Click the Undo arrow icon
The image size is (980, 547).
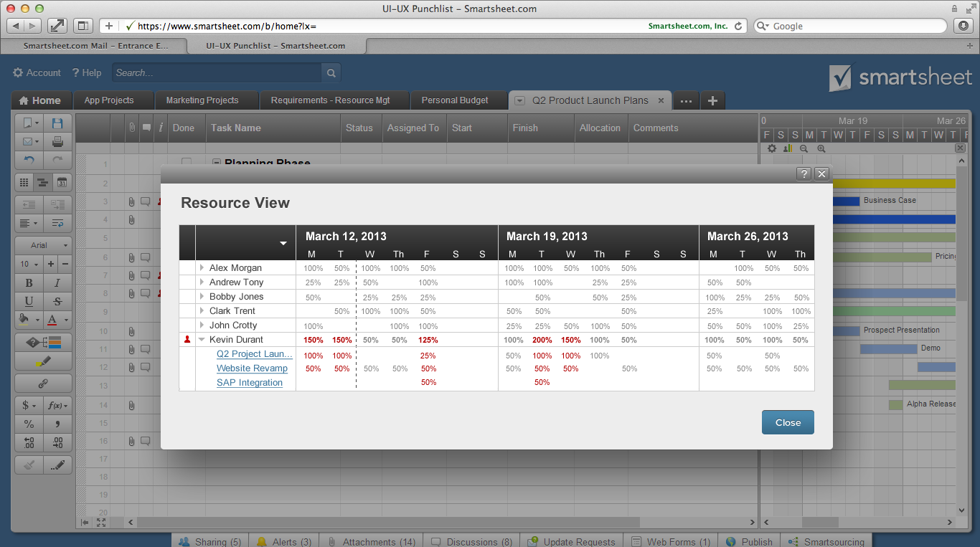point(29,160)
